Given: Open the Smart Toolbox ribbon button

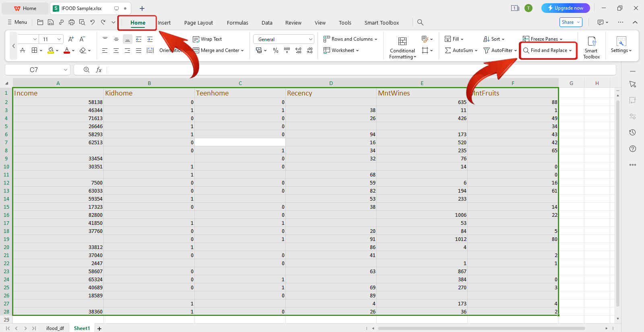Looking at the screenshot, I should coord(591,48).
